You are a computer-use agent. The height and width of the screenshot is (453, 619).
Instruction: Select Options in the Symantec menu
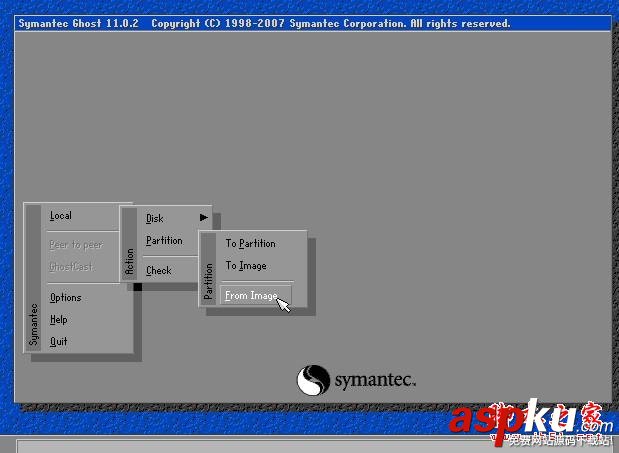(x=66, y=297)
